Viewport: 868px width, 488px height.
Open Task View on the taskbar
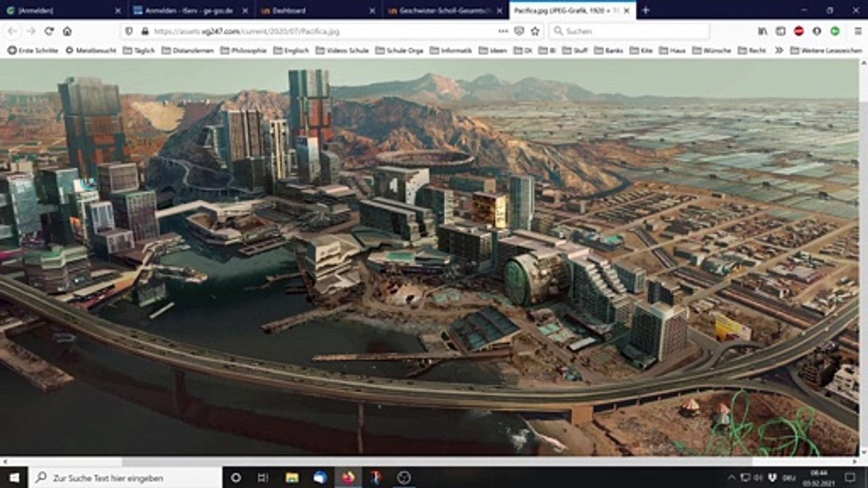point(263,477)
